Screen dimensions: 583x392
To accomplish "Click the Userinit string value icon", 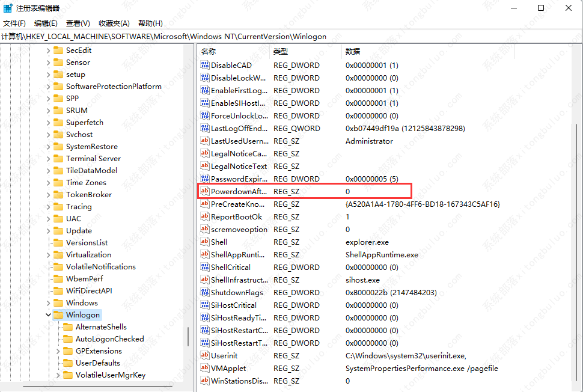I will pos(205,355).
